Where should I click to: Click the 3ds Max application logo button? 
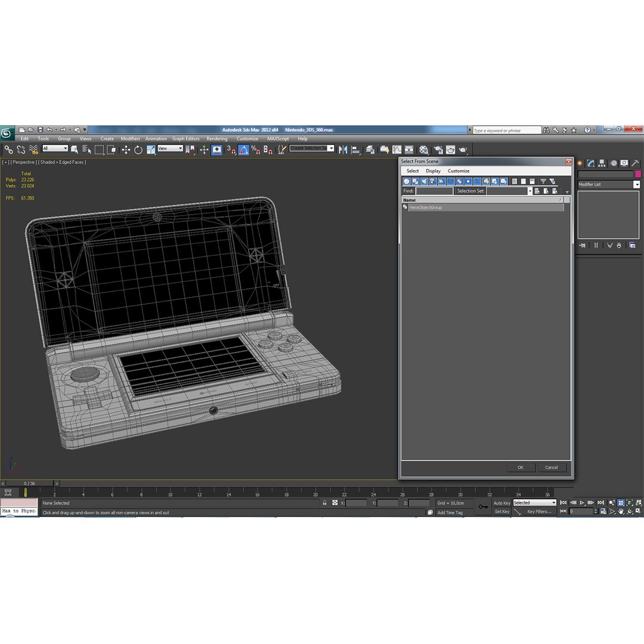pos(7,132)
